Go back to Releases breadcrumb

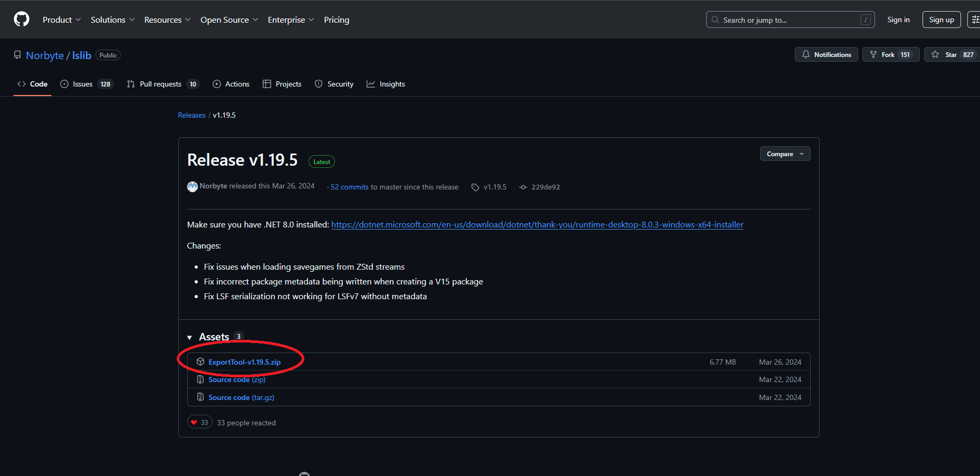[x=191, y=115]
